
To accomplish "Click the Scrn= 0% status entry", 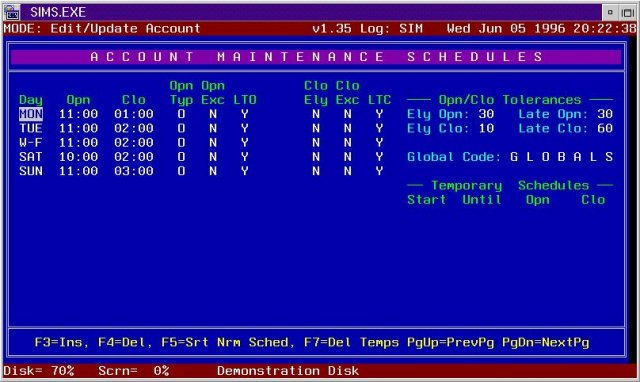I will click(x=134, y=371).
